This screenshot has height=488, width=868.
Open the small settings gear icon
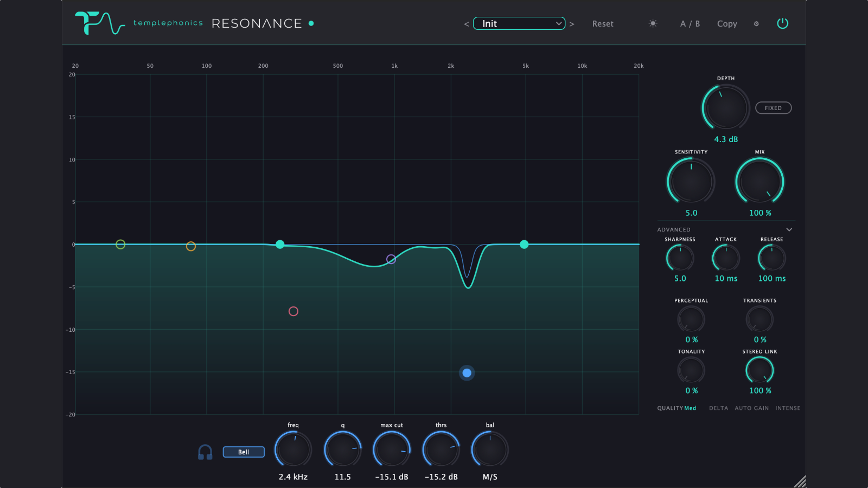[756, 24]
